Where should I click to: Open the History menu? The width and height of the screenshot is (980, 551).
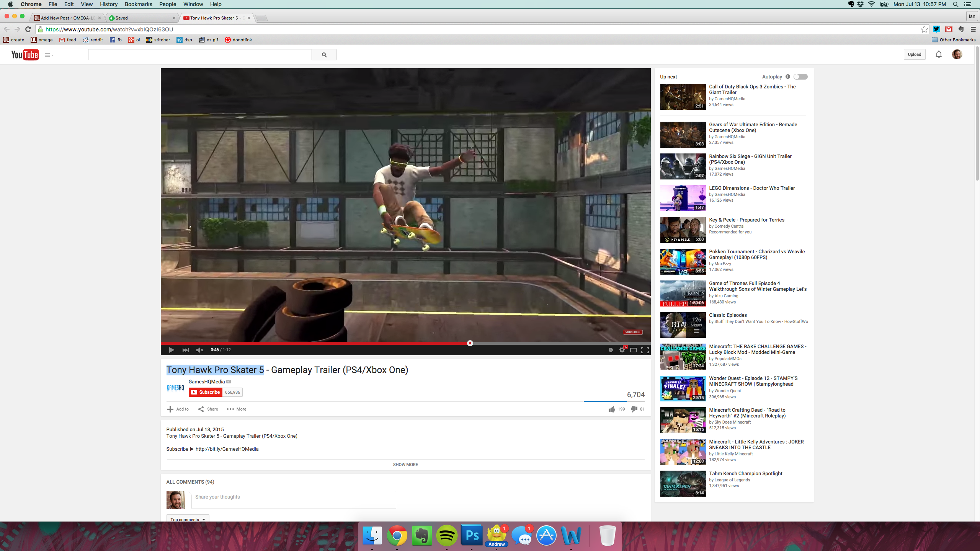tap(108, 4)
